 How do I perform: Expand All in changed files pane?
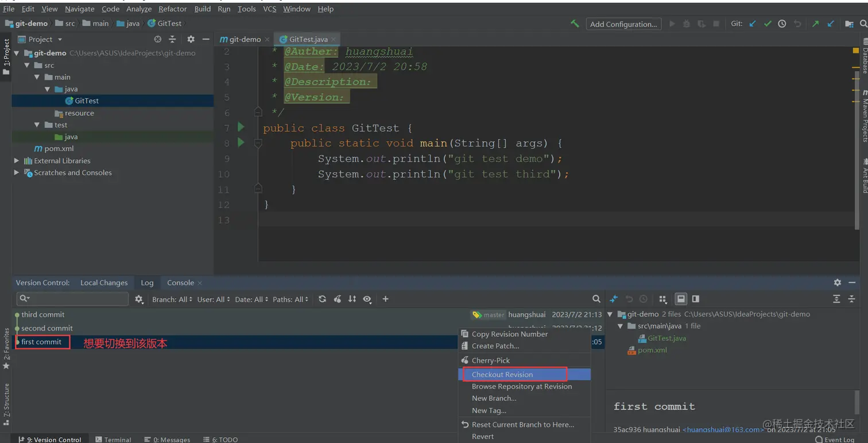pyautogui.click(x=836, y=299)
